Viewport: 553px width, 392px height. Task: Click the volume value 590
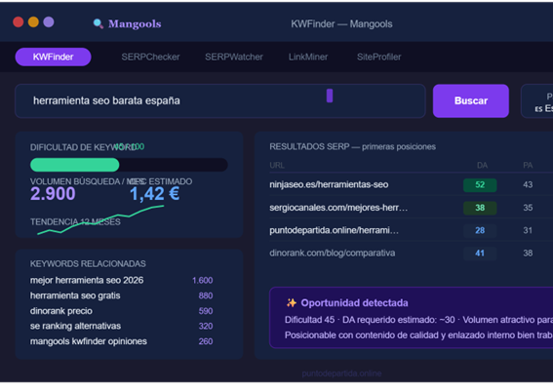pos(206,311)
